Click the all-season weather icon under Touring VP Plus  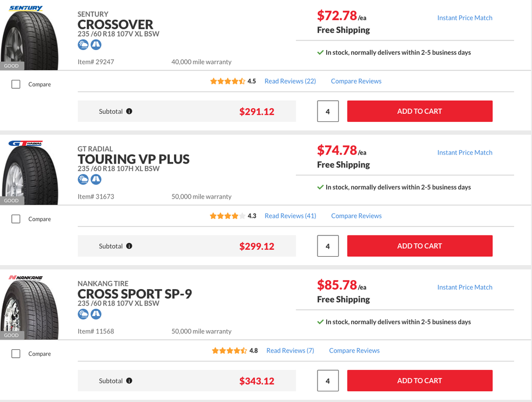click(83, 180)
